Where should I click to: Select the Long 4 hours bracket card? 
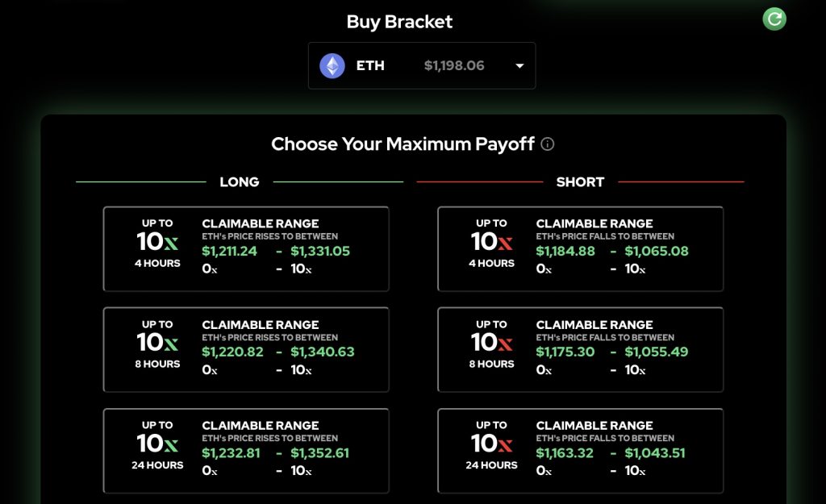coord(246,248)
